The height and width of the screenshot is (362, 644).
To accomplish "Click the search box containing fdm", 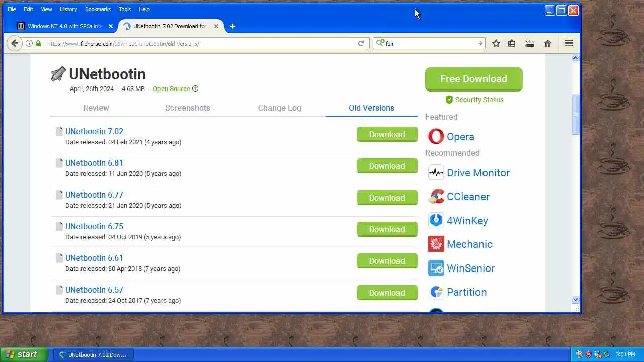I will (x=430, y=44).
